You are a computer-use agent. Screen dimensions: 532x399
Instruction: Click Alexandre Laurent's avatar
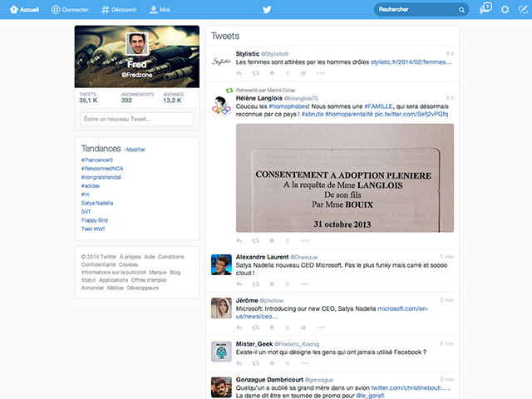click(x=221, y=264)
